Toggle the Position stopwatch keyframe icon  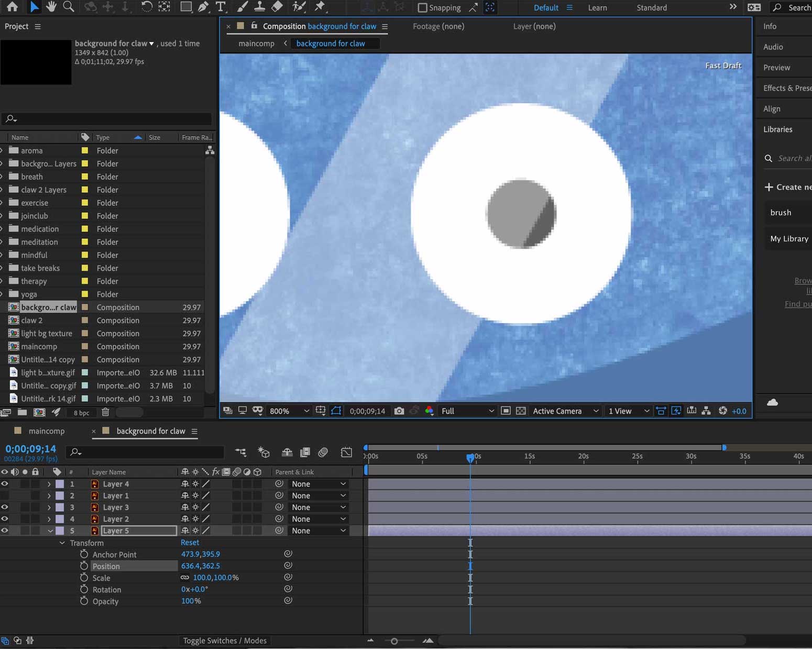pos(84,566)
